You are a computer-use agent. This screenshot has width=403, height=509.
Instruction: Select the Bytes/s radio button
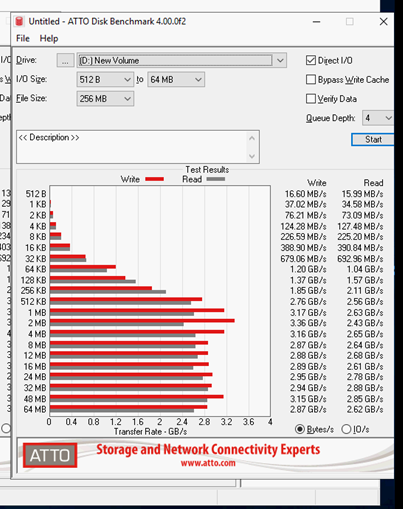(300, 429)
